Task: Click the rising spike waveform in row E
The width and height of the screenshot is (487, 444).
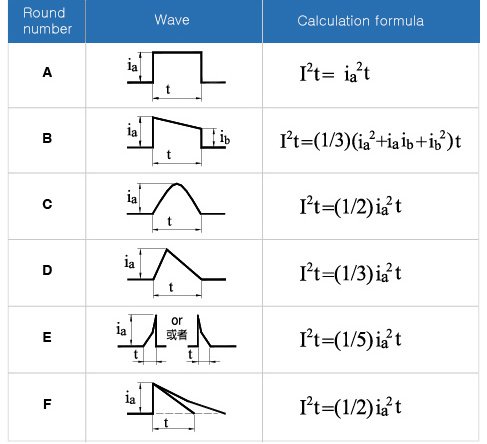Action: 142,339
